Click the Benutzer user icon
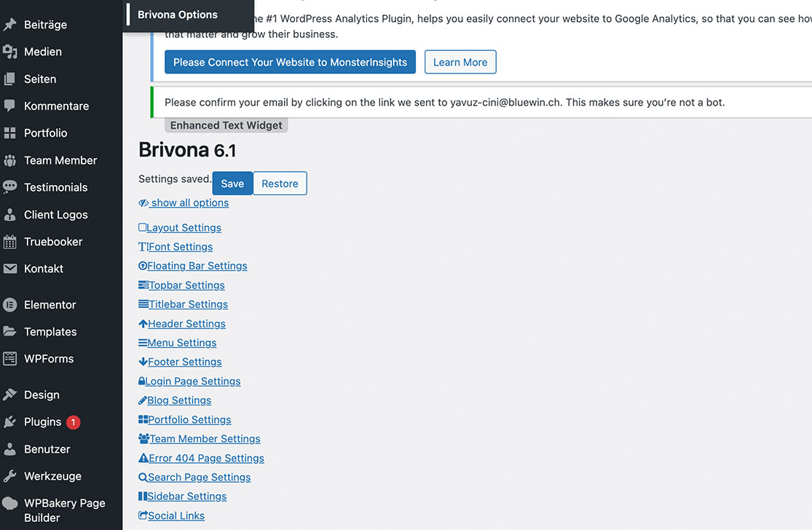Viewport: 812px width, 530px height. tap(10, 449)
